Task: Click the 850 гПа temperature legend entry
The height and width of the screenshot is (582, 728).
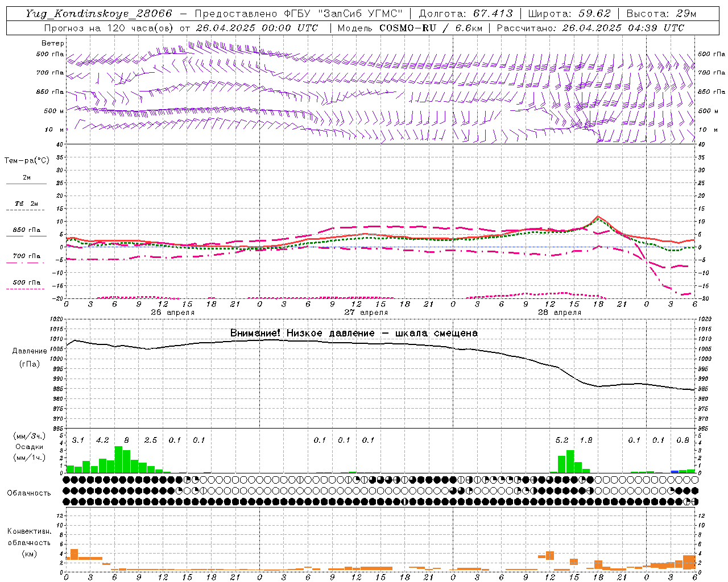Action: click(x=27, y=230)
